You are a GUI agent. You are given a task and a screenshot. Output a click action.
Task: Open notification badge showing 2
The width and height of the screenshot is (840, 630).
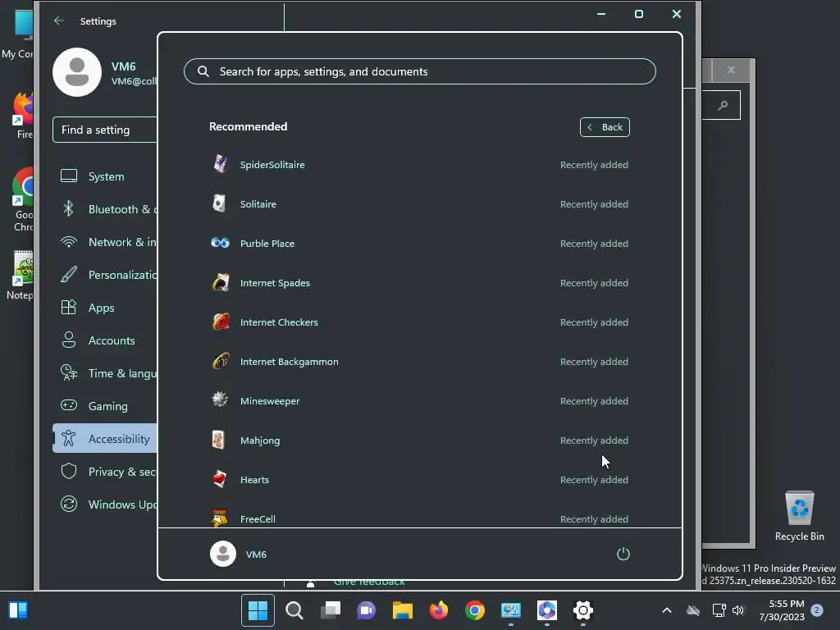coord(817,609)
